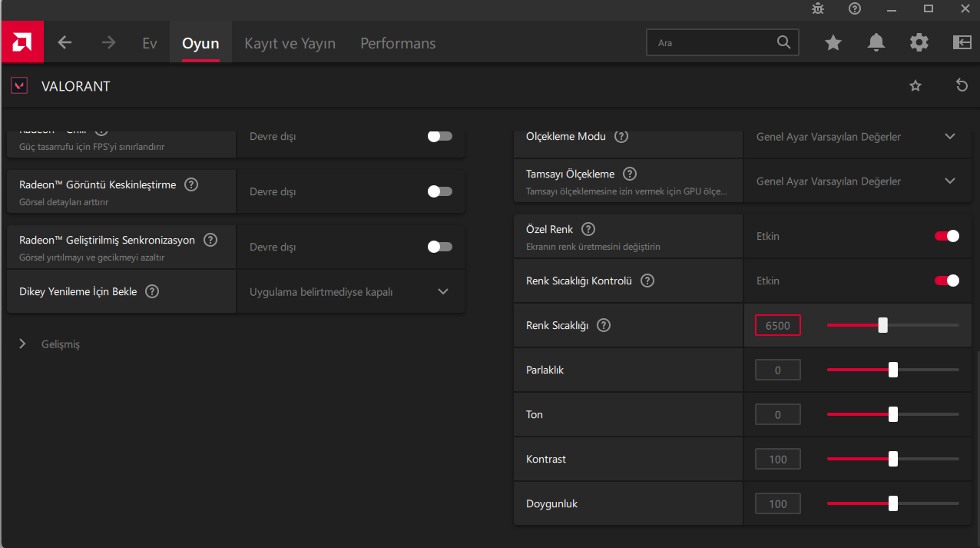Open the settings gear icon

(919, 43)
